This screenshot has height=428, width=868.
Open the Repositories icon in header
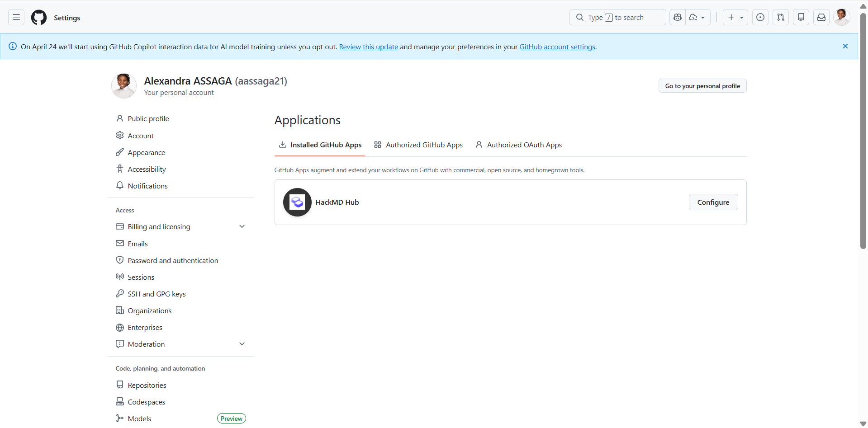click(801, 17)
